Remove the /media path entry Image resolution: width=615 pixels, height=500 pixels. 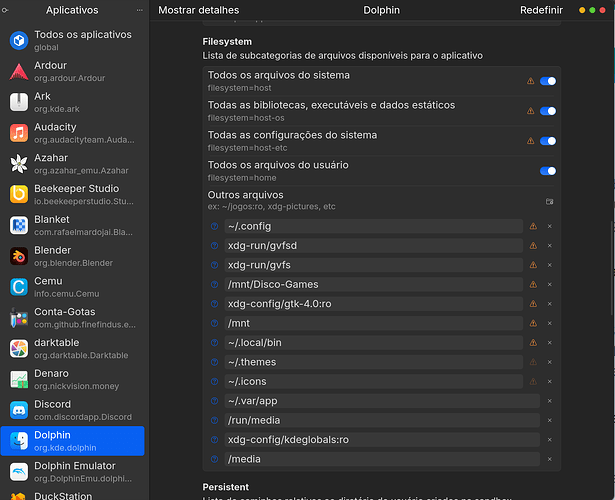point(549,459)
